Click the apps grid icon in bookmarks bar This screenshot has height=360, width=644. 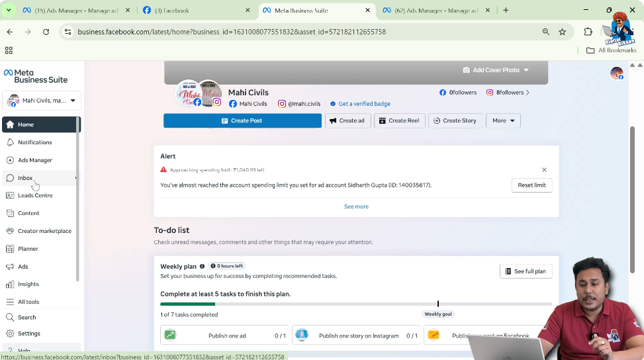pos(9,50)
